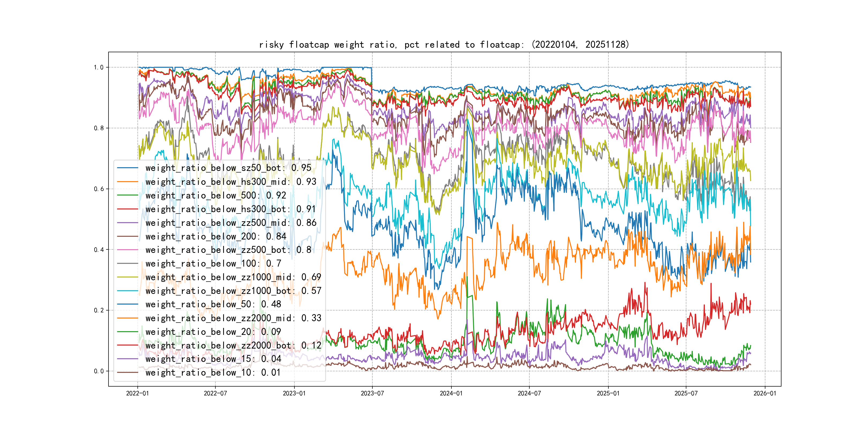
Task: Select legend label weight_ratio_below_zz1000_bot: 0.57
Action: (233, 291)
